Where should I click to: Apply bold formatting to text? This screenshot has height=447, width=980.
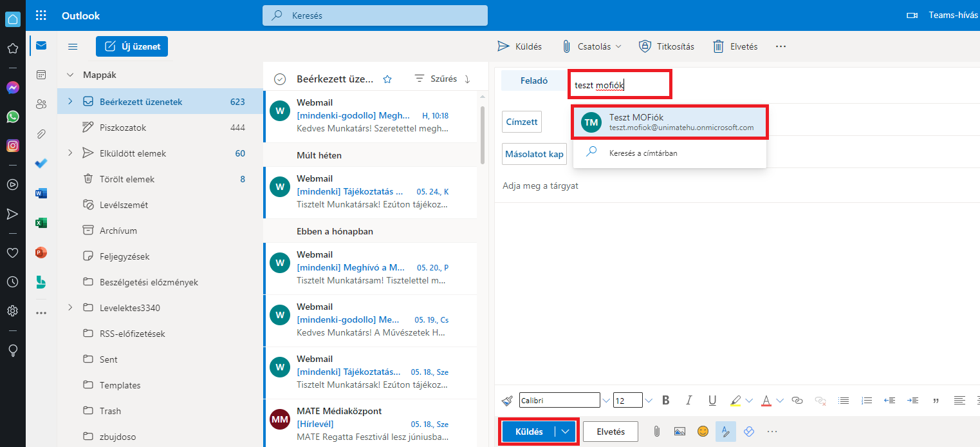tap(666, 400)
